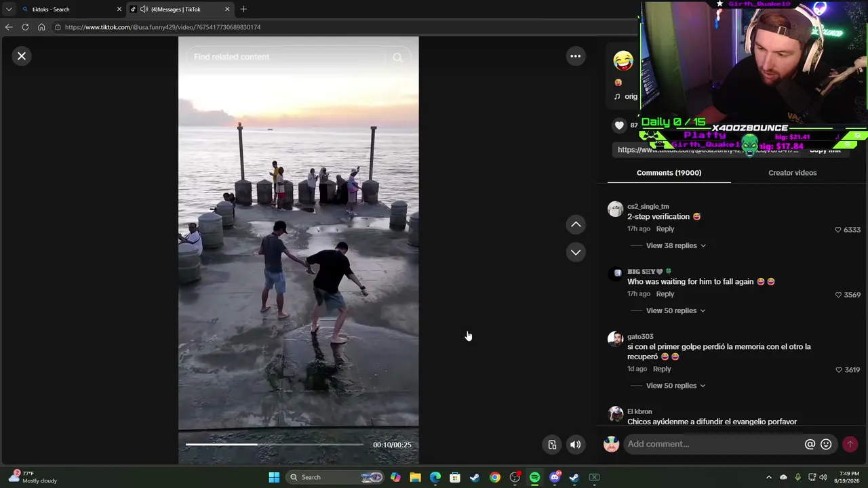Like gato303's comment

[x=838, y=370]
